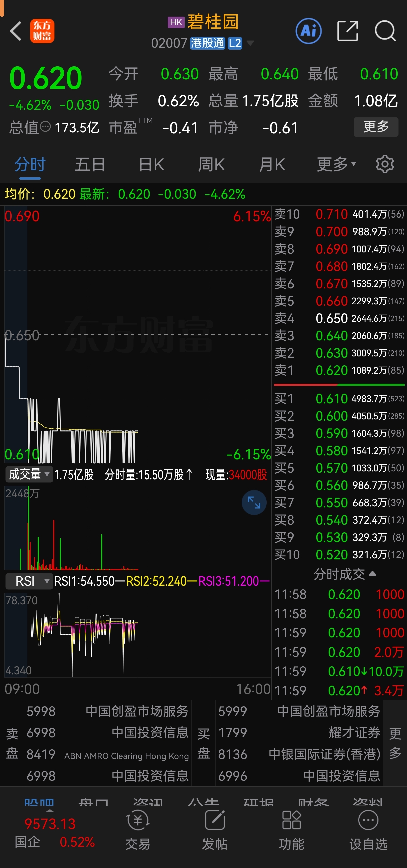This screenshot has height=868, width=407.
Task: Select 买5 order row at 0.570
Action: tap(339, 468)
